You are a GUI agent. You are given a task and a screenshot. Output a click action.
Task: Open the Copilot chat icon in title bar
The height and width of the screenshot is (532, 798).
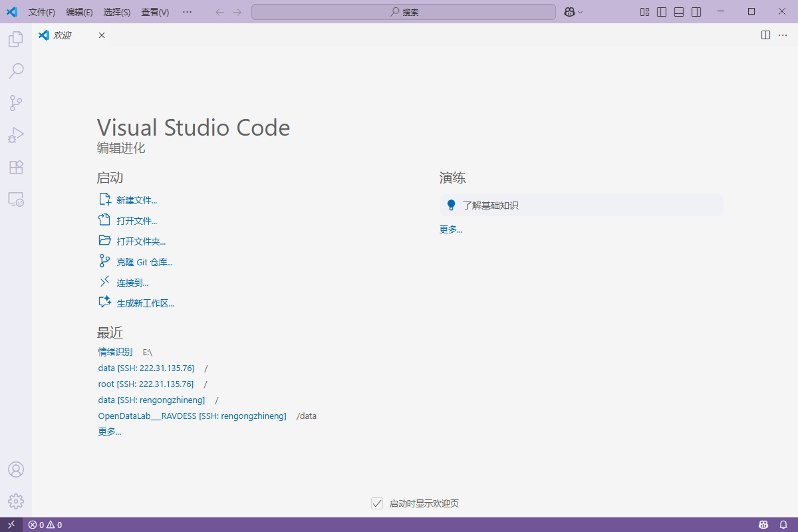[569, 12]
